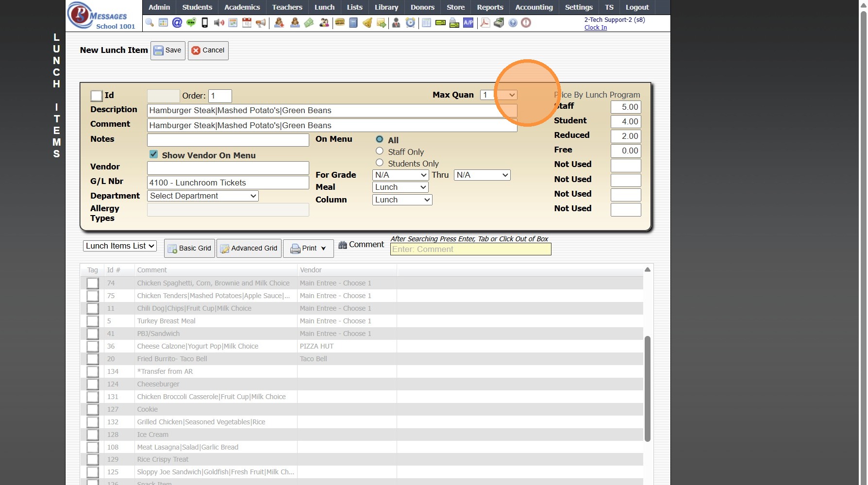Screen dimensions: 868x485
Task: Click the Clock In link
Action: pyautogui.click(x=595, y=28)
